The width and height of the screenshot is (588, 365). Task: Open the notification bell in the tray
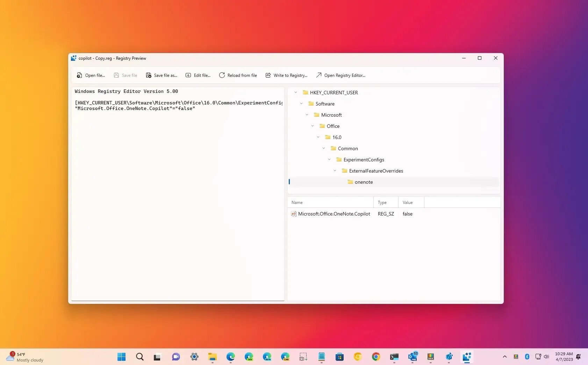coord(579,357)
